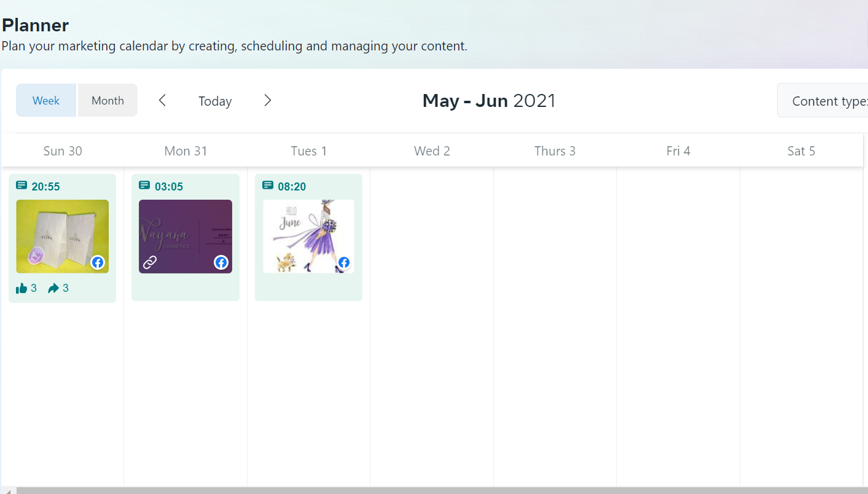Click the next week arrow

267,100
